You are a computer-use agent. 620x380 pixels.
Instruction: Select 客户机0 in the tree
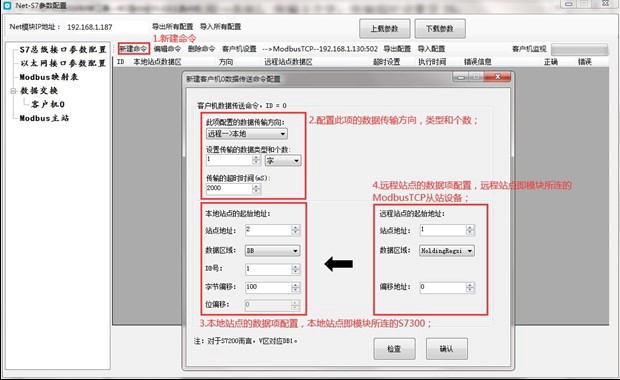tap(48, 104)
